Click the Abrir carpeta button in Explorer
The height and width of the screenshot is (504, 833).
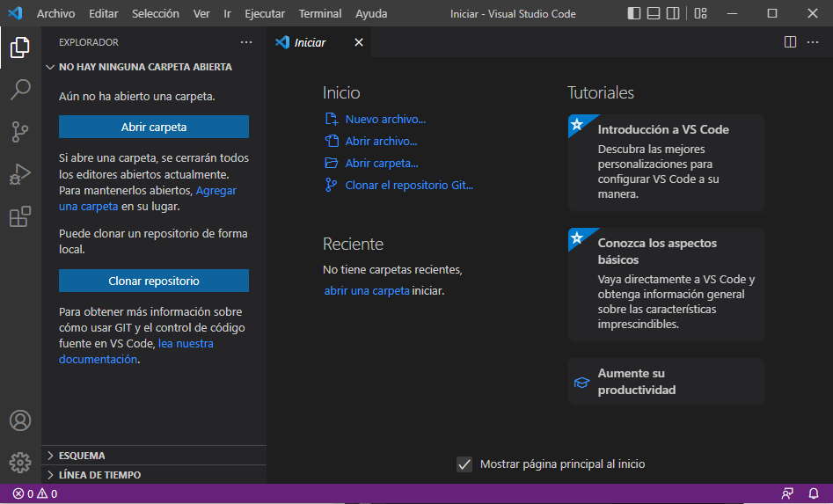click(154, 127)
